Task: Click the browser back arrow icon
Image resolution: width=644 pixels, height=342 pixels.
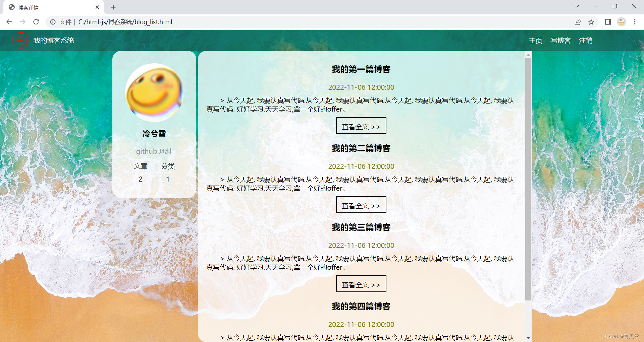Action: (x=9, y=22)
